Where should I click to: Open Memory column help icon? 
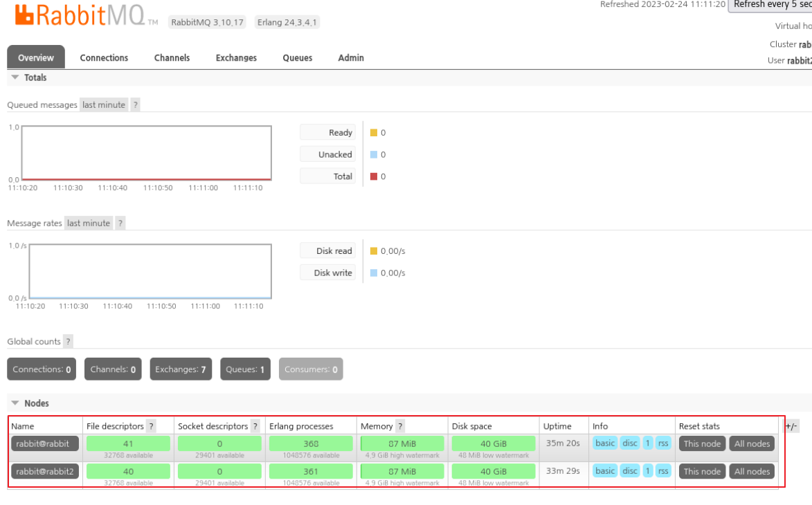[400, 426]
